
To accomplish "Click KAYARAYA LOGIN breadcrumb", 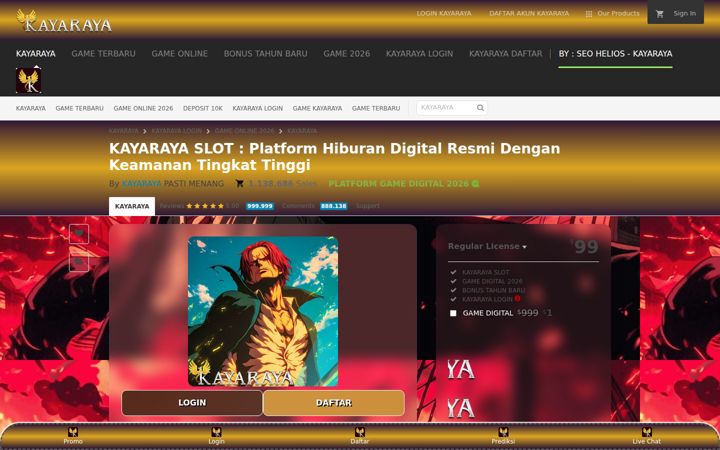I will tap(177, 131).
